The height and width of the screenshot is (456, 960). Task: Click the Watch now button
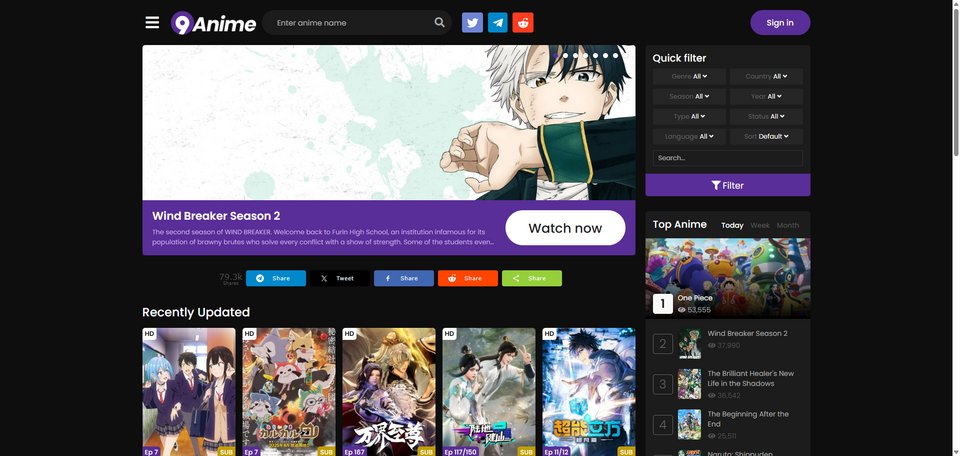click(565, 228)
